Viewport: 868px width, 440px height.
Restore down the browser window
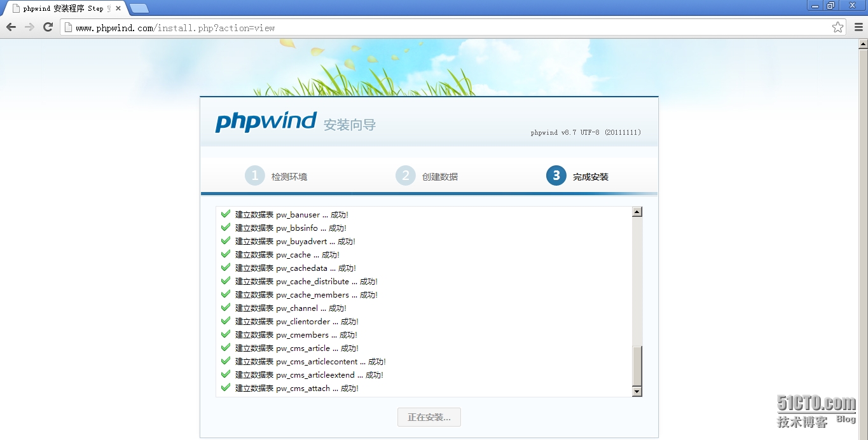tap(831, 5)
